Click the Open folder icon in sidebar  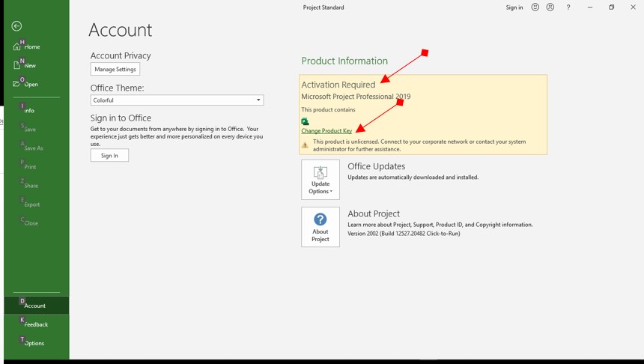point(16,84)
